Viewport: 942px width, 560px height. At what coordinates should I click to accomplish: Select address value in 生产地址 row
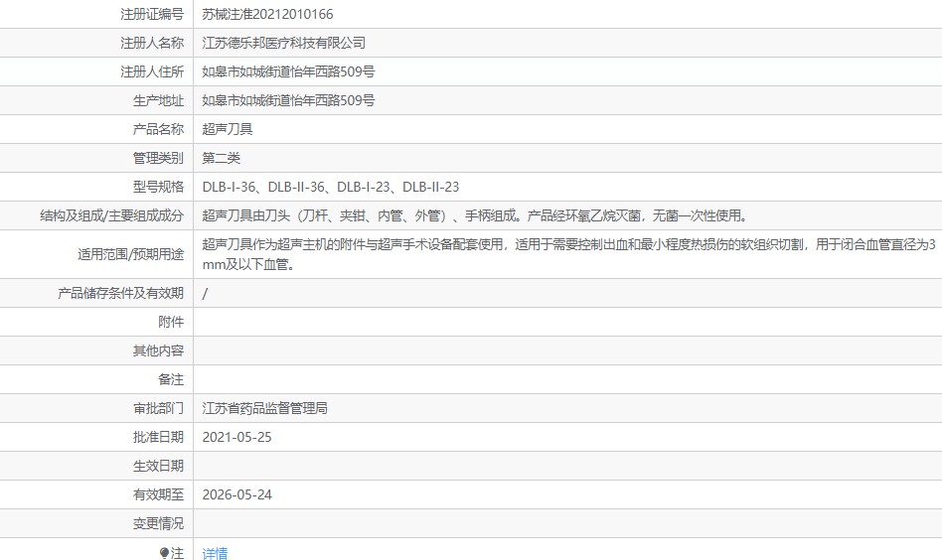(x=288, y=101)
